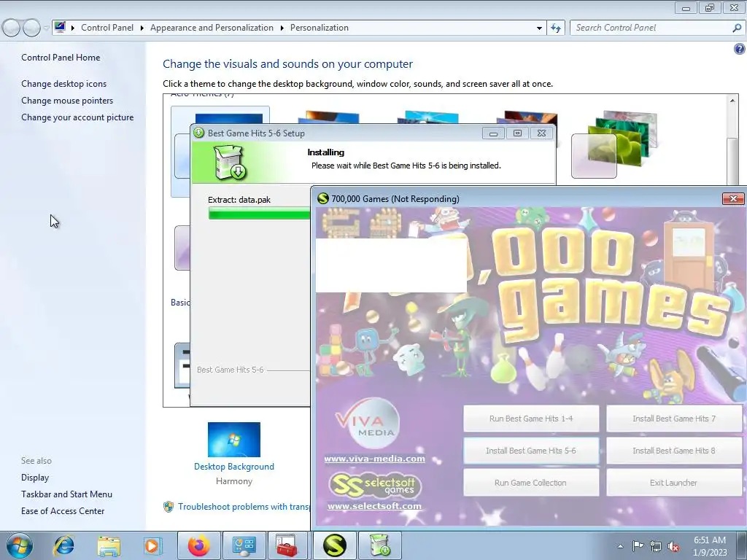Click the green installation progress bar
Screen dimensions: 747x560
click(x=259, y=214)
